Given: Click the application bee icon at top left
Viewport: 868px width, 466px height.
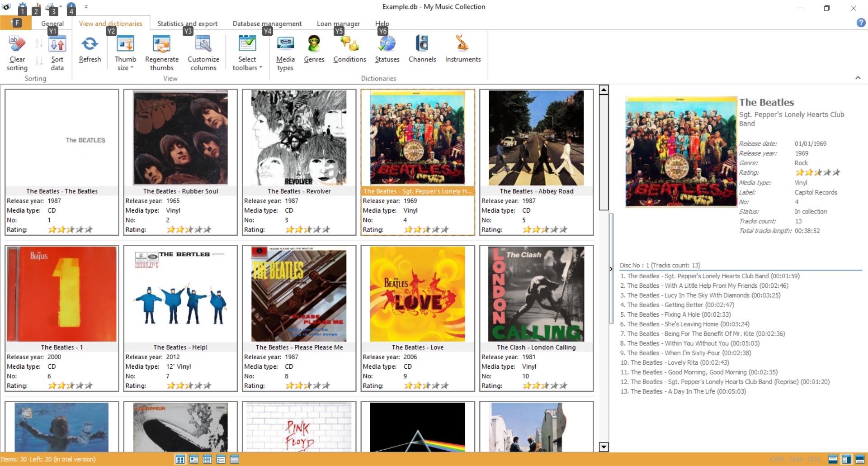Looking at the screenshot, I should pyautogui.click(x=6, y=7).
